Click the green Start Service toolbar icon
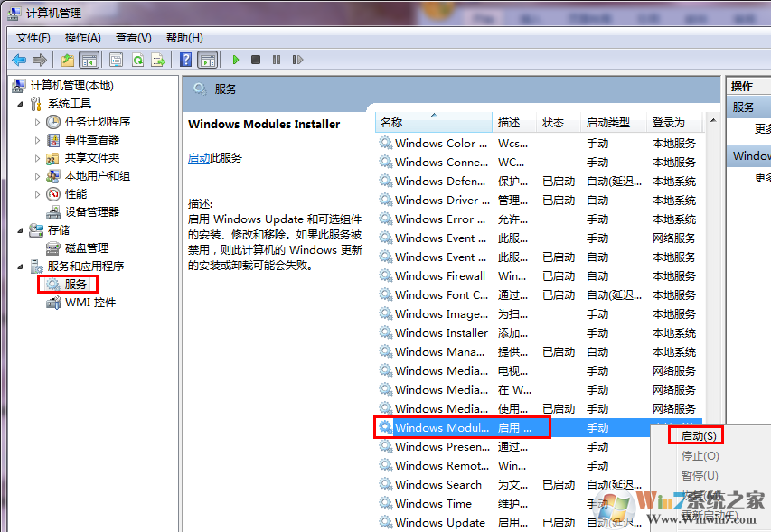This screenshot has width=771, height=532. tap(235, 60)
